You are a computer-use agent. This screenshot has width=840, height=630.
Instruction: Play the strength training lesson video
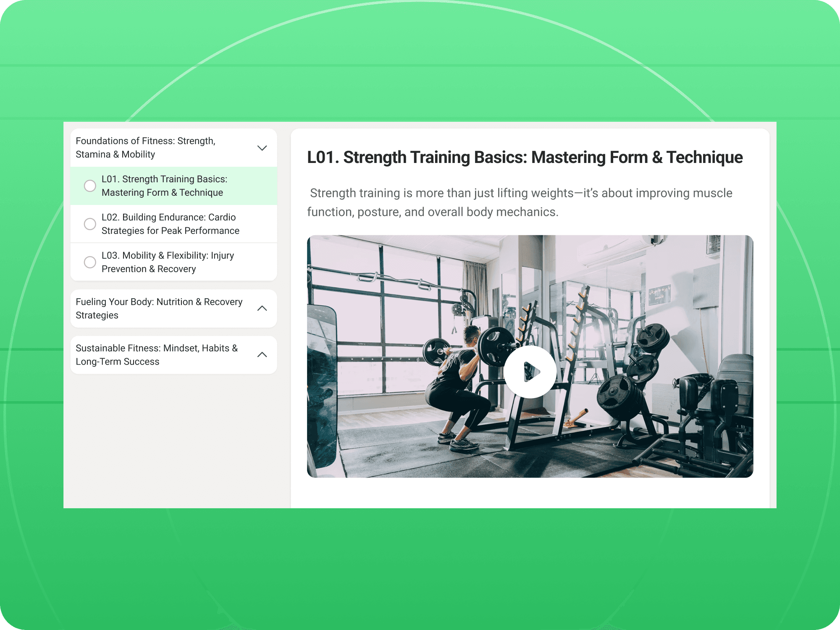[530, 372]
